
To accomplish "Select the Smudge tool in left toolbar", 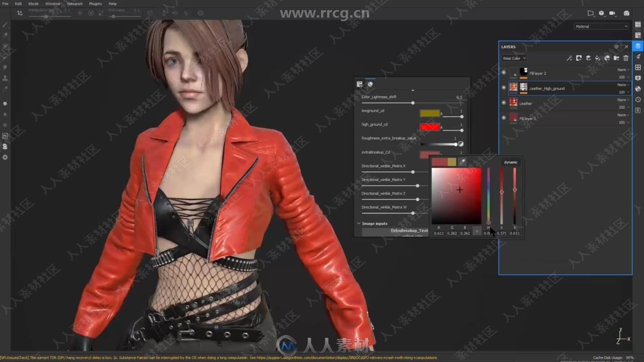I will coord(5,67).
